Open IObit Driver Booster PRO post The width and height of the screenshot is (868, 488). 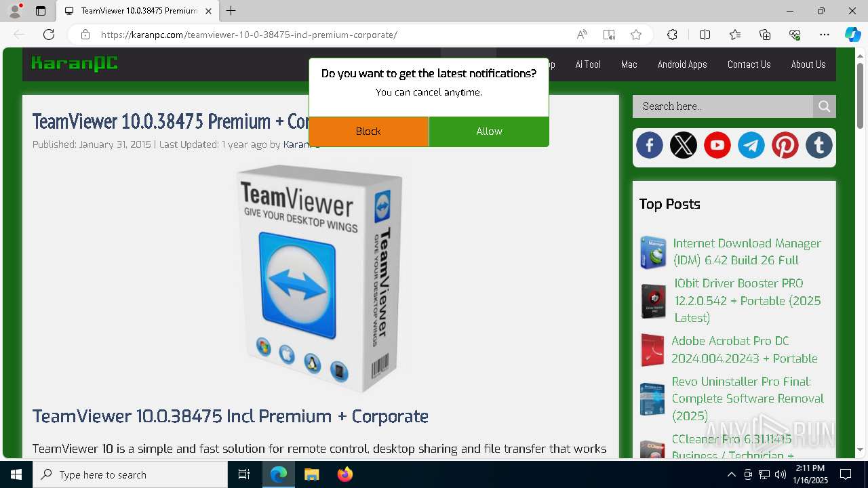[747, 300]
